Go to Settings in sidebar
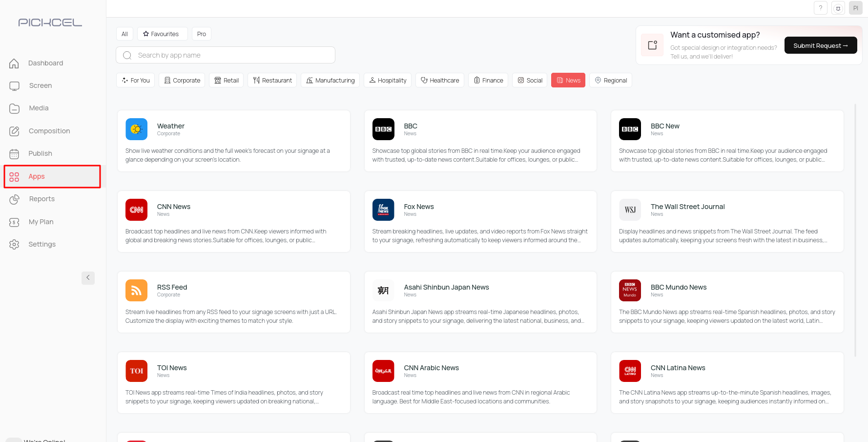Screen dimensions: 868x442 42,244
